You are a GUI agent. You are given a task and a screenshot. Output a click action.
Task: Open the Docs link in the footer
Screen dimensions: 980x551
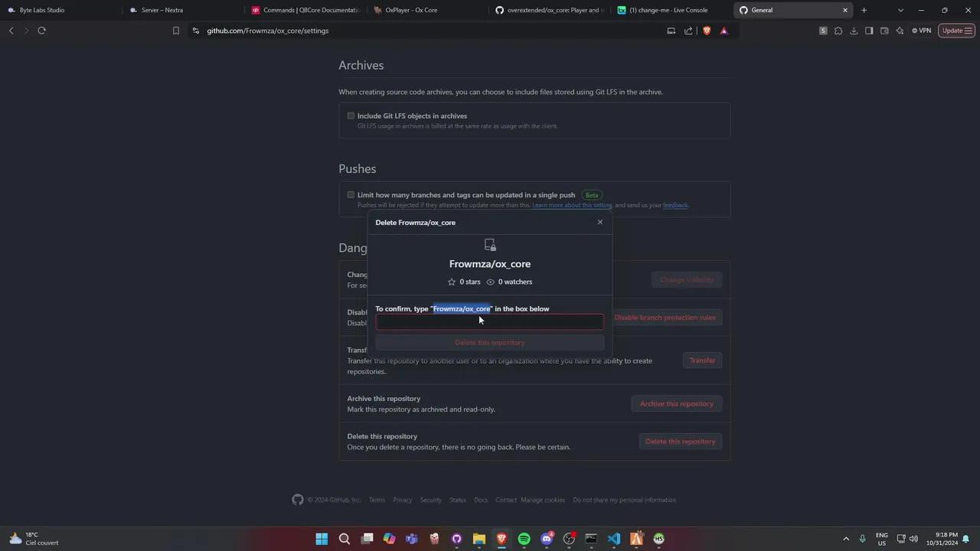point(481,500)
